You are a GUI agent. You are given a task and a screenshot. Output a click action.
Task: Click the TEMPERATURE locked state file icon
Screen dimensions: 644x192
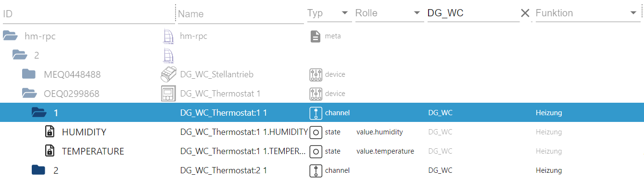49,151
